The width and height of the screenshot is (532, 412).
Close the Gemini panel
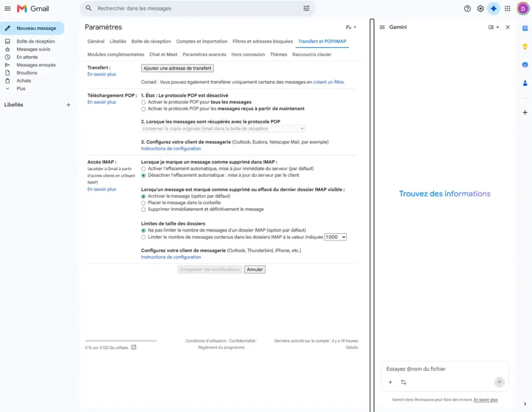click(508, 27)
